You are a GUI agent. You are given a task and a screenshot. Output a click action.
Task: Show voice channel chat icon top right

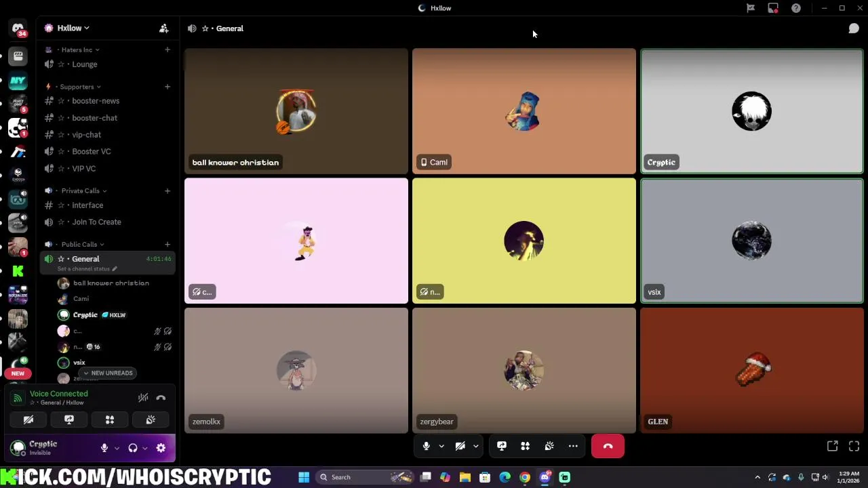click(x=854, y=28)
